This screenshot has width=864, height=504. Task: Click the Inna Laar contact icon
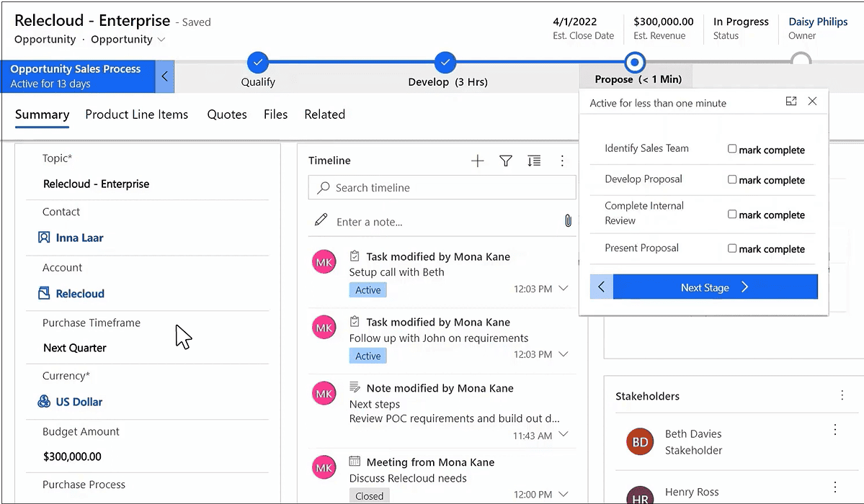click(44, 238)
